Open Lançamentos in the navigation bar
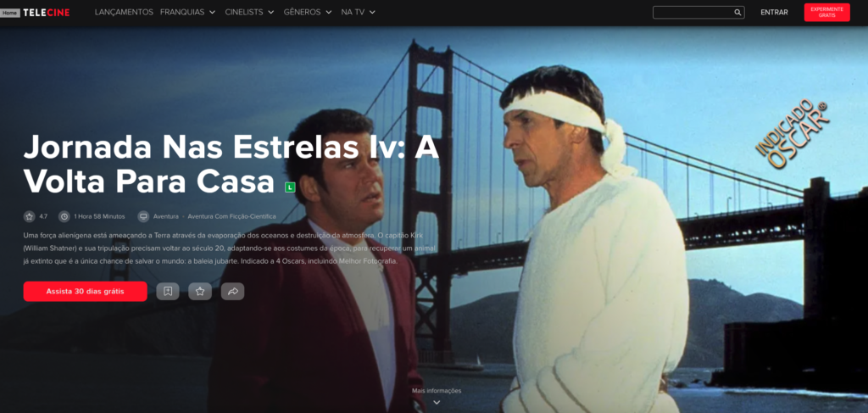Screen dimensions: 868x413 tap(124, 12)
